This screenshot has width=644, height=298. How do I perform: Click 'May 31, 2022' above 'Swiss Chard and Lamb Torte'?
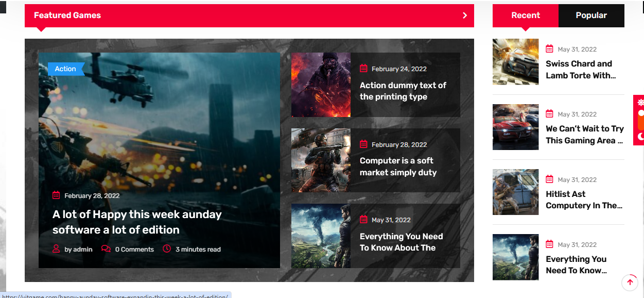(x=577, y=49)
